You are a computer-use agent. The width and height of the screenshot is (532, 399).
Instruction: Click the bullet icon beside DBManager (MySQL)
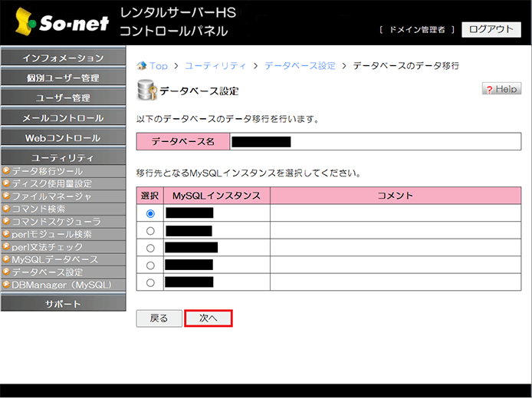tap(6, 285)
